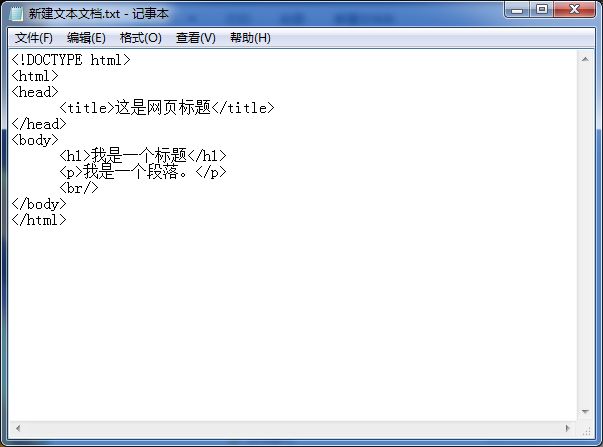
Task: Click the Notepad icon in title bar
Action: [16, 14]
